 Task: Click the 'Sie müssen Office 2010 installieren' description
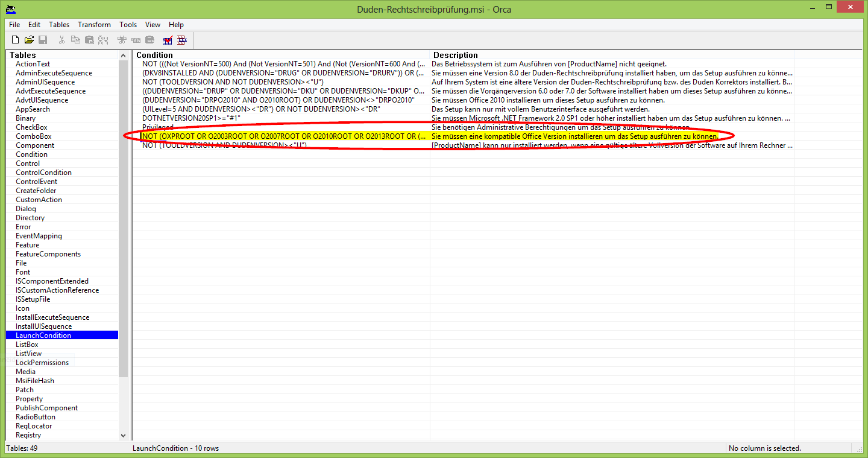tap(612, 100)
